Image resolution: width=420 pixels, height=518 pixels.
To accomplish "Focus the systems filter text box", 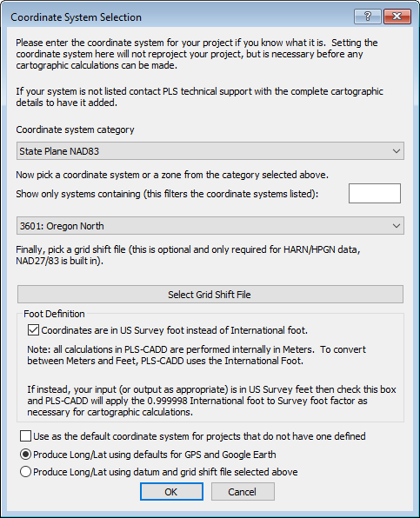I will click(375, 193).
